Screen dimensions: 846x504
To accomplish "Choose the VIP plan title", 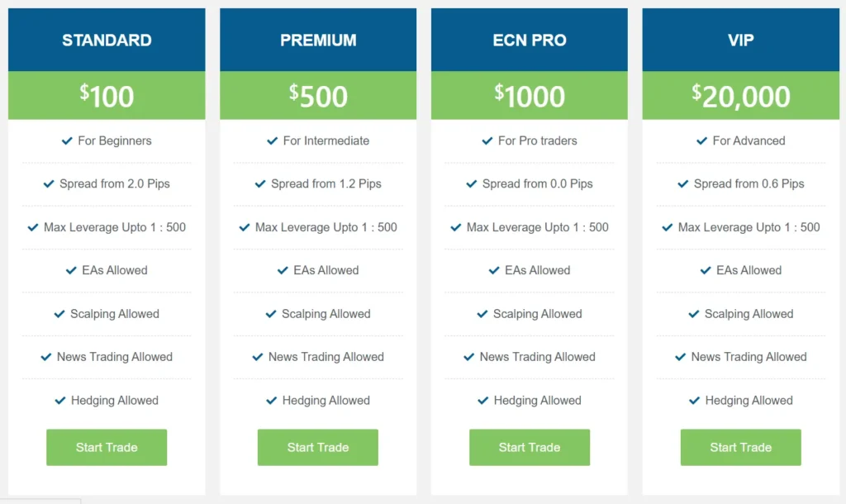I will pos(741,40).
